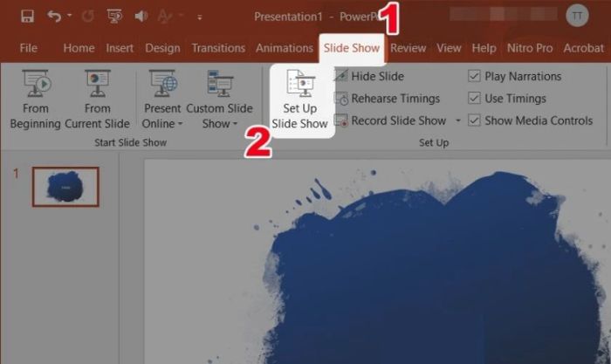
Task: Click the Hide Slide icon
Action: (x=341, y=76)
